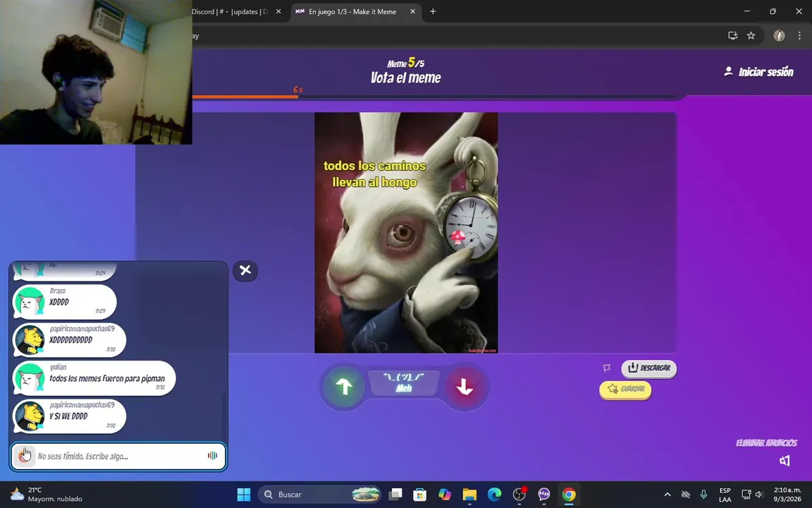This screenshot has width=812, height=508.
Task: Open OBS Studio from taskbar
Action: pos(519,495)
